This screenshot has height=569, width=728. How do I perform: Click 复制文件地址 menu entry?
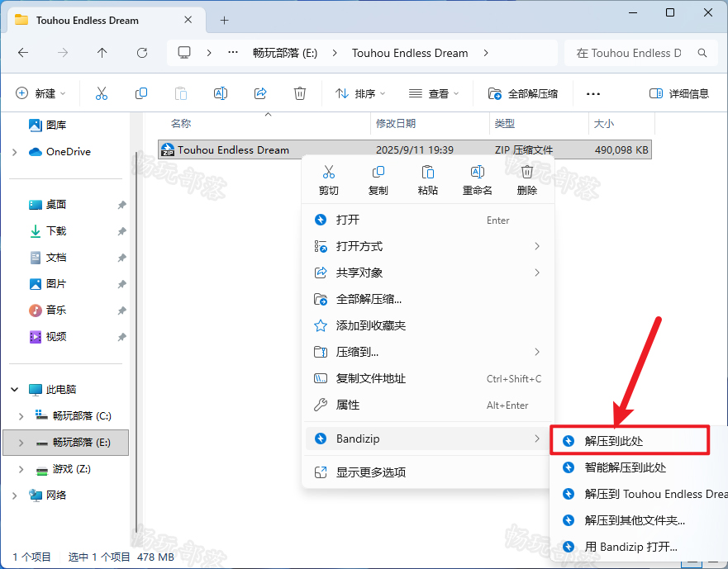(x=427, y=378)
